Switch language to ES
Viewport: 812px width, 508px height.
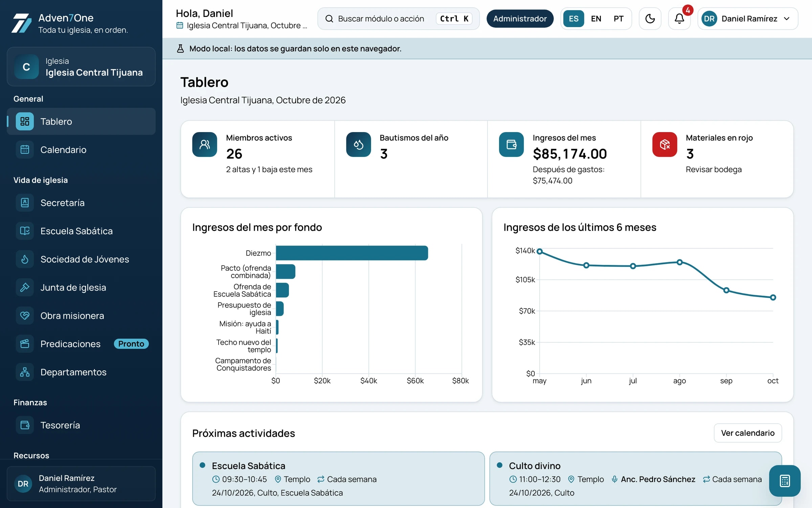[573, 19]
